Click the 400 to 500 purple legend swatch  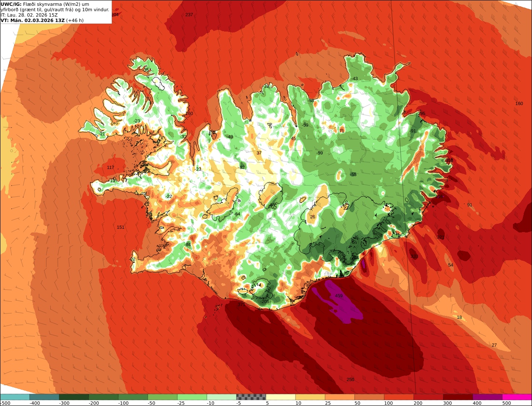tap(487, 396)
